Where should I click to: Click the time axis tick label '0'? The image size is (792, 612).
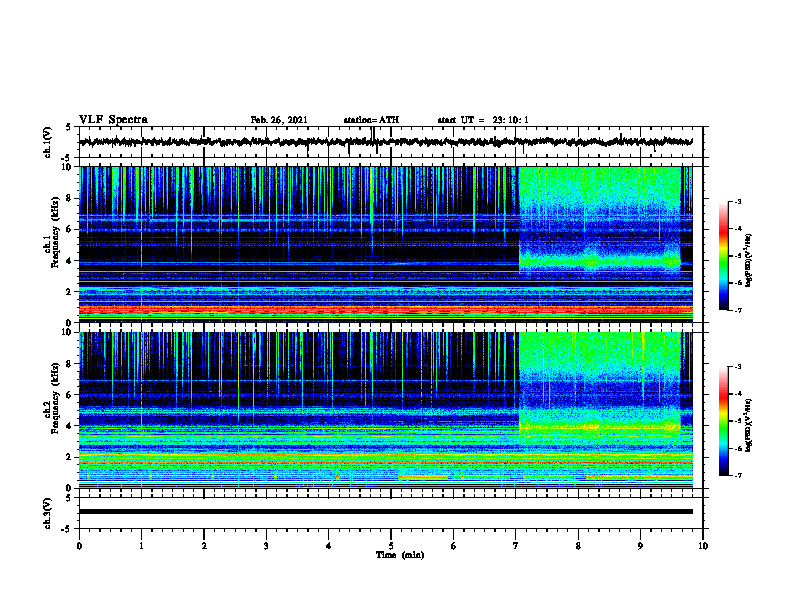tap(79, 546)
